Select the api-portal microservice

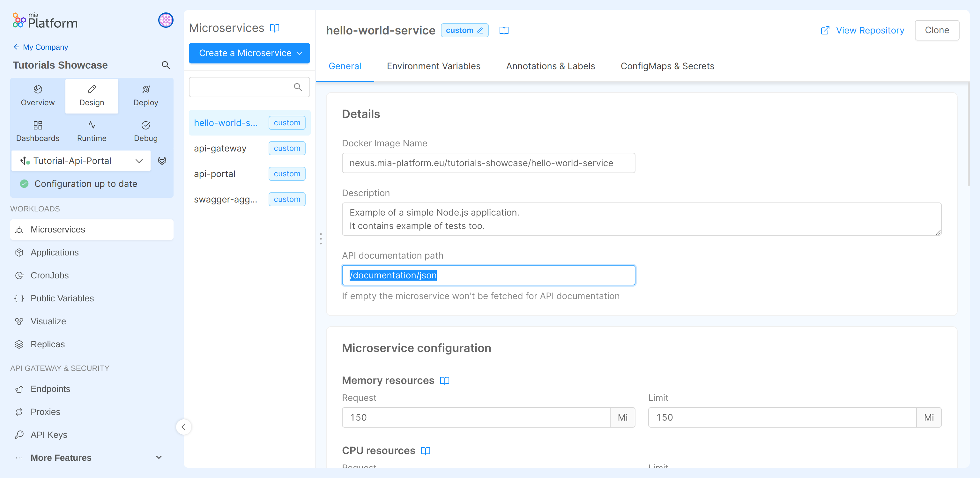tap(215, 174)
